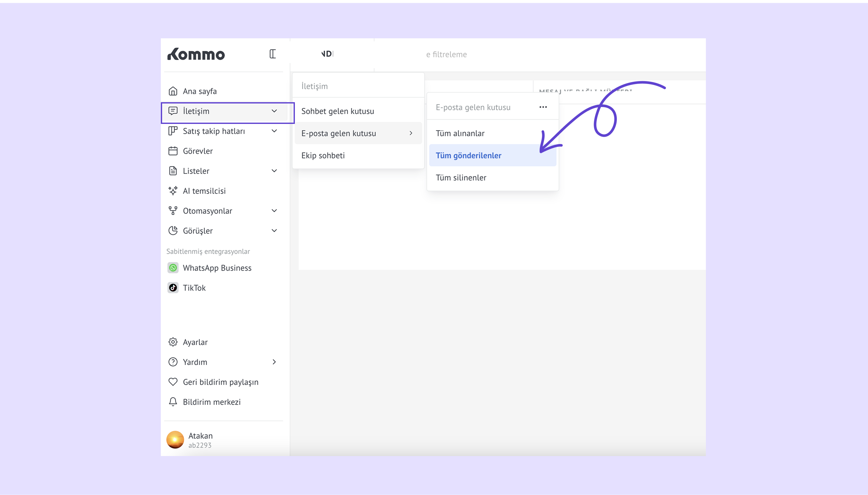This screenshot has width=868, height=495.
Task: Open three-dot menu in E-posta gelen kutusu
Action: (x=543, y=107)
